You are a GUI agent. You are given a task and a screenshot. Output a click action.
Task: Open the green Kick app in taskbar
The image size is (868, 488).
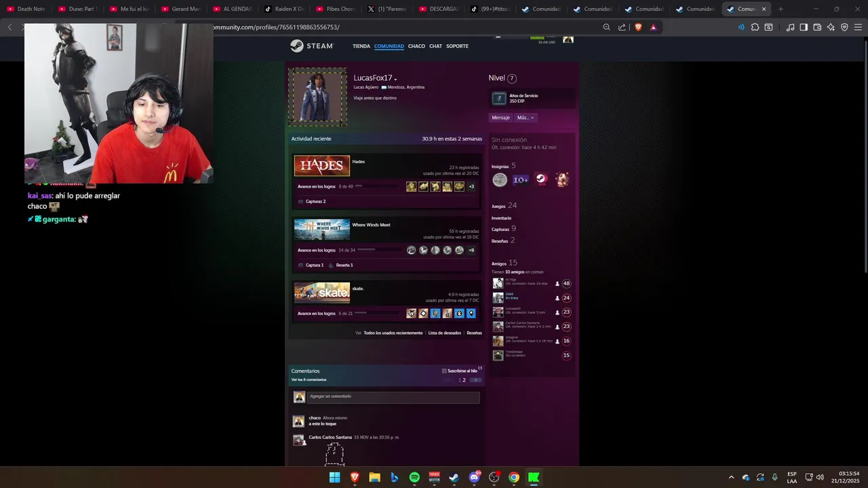pos(534,477)
